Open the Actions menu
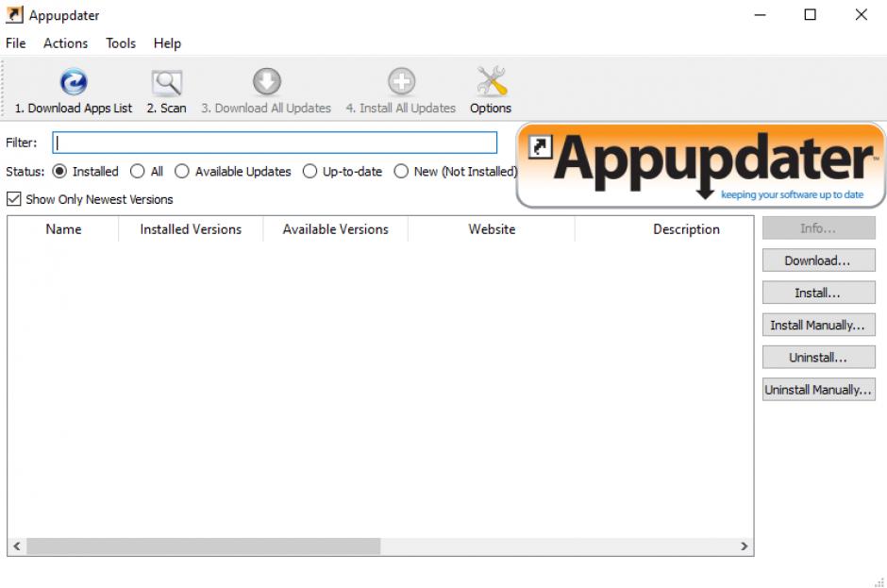The image size is (887, 588). pos(66,43)
